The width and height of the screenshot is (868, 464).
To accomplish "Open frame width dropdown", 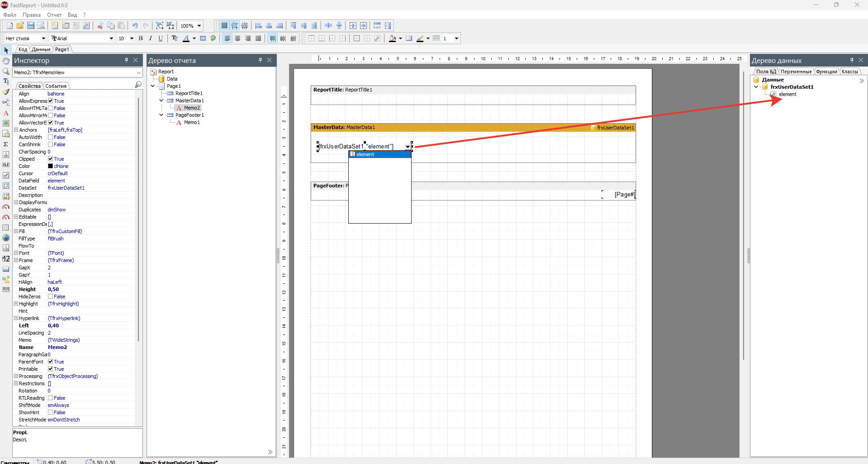I will click(456, 38).
